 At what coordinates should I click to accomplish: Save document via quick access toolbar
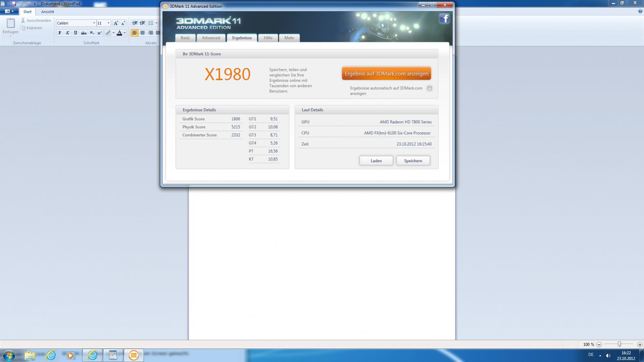pos(14,3)
